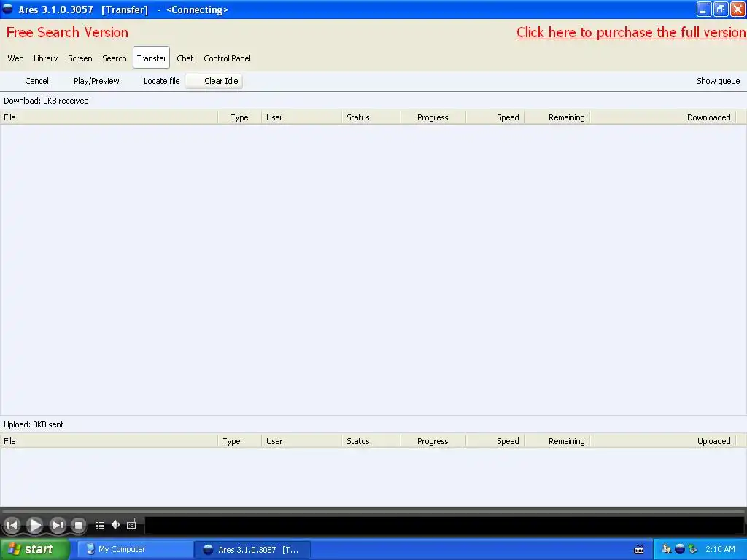Open the Web tab
Viewport: 747px width, 560px height.
15,58
